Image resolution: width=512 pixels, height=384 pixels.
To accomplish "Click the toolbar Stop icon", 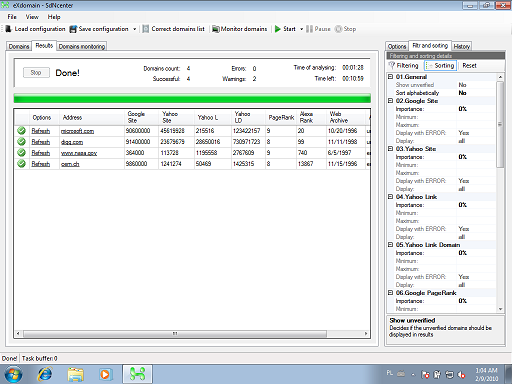I will [x=338, y=29].
